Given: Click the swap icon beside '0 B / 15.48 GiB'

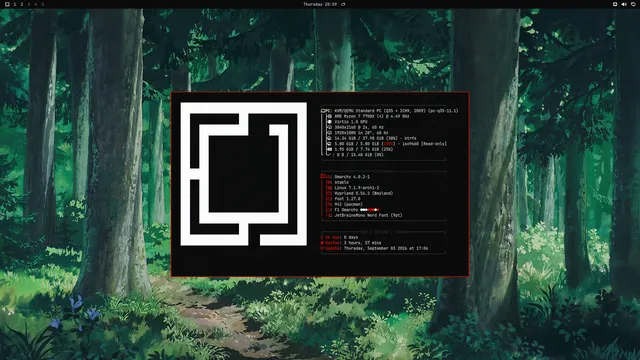Looking at the screenshot, I should (x=329, y=155).
